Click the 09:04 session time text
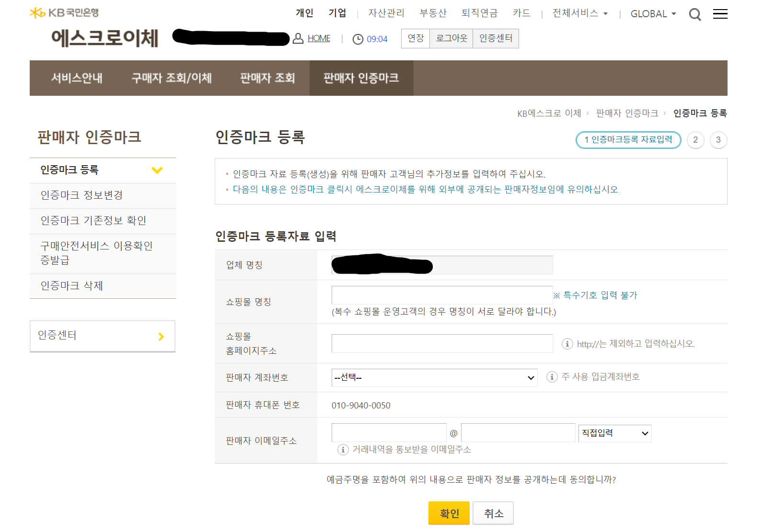The width and height of the screenshot is (763, 532). click(x=377, y=39)
